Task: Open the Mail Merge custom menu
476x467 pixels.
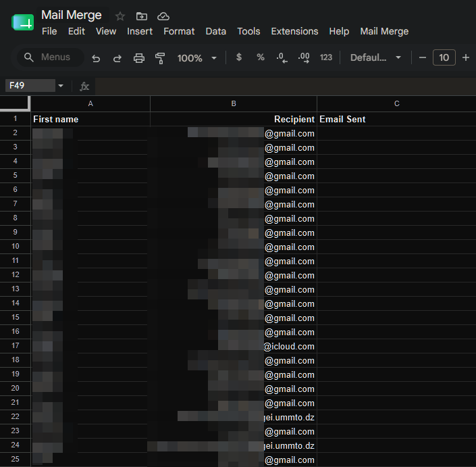Action: pos(384,31)
